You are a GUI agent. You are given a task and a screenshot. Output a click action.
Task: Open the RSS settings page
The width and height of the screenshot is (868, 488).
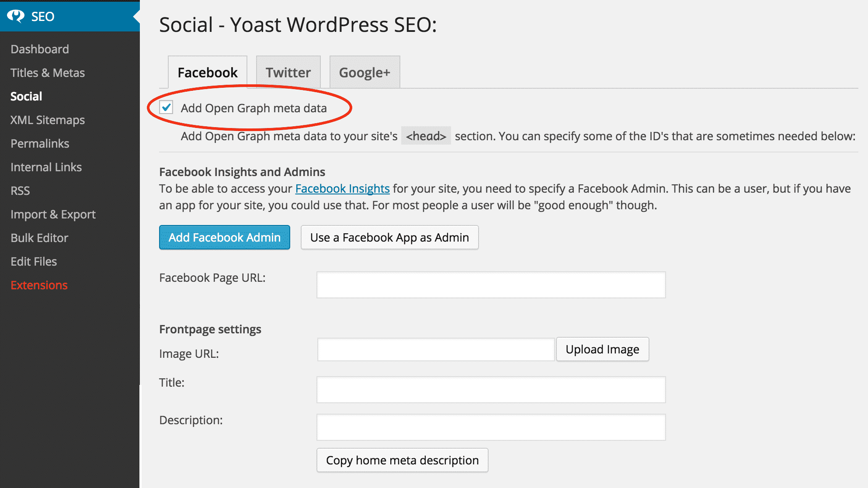[20, 190]
